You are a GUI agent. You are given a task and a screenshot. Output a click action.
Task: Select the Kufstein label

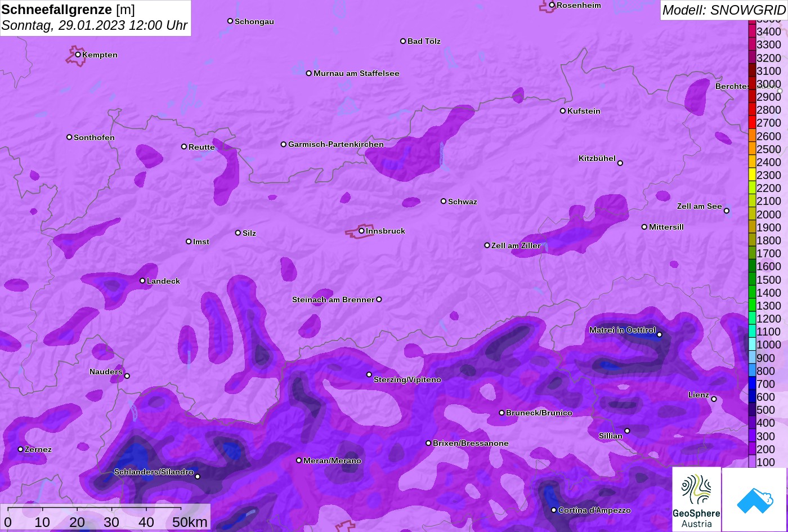pos(584,111)
